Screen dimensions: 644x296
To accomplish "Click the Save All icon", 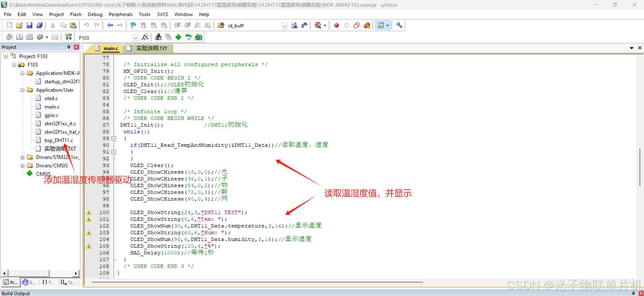I will [40, 25].
